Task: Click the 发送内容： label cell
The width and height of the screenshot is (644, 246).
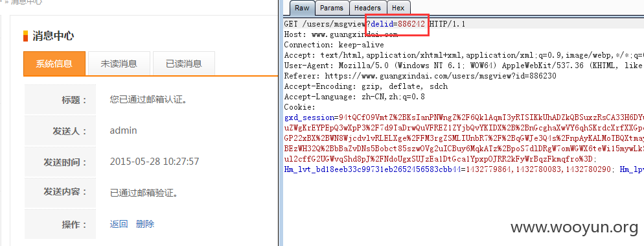Action: pyautogui.click(x=60, y=193)
